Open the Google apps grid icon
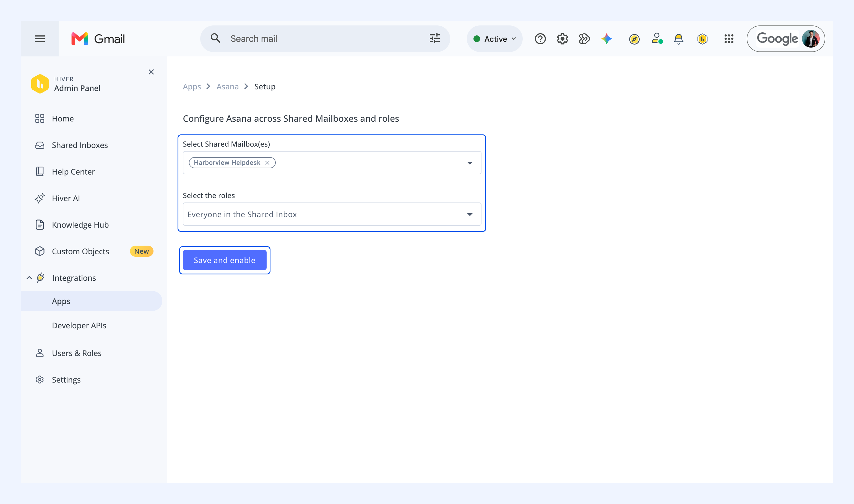The width and height of the screenshot is (854, 504). (x=729, y=39)
